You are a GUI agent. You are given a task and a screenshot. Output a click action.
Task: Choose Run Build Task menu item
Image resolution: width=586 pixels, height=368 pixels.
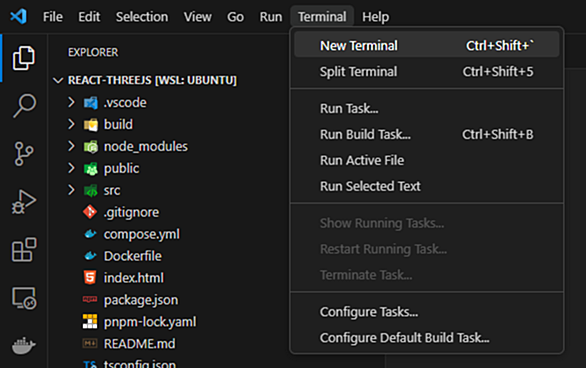click(x=426, y=134)
